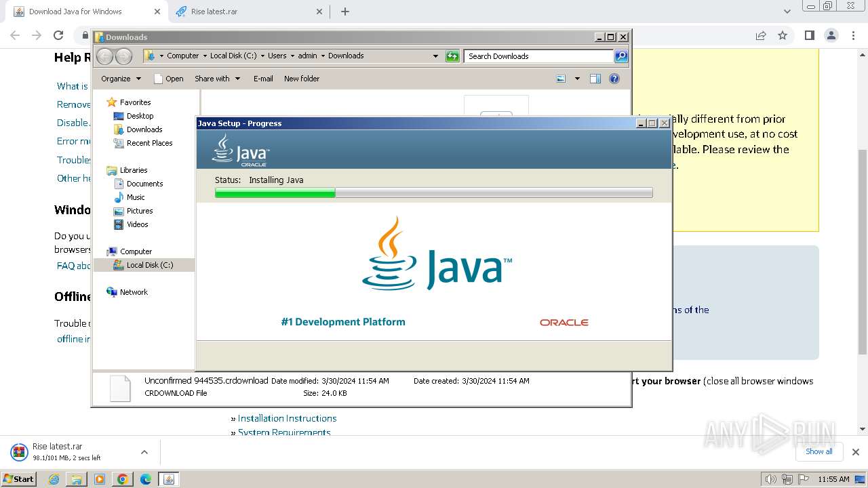Screen dimensions: 868x488
Task: Go forward in Downloads Explorer window
Action: (x=123, y=56)
